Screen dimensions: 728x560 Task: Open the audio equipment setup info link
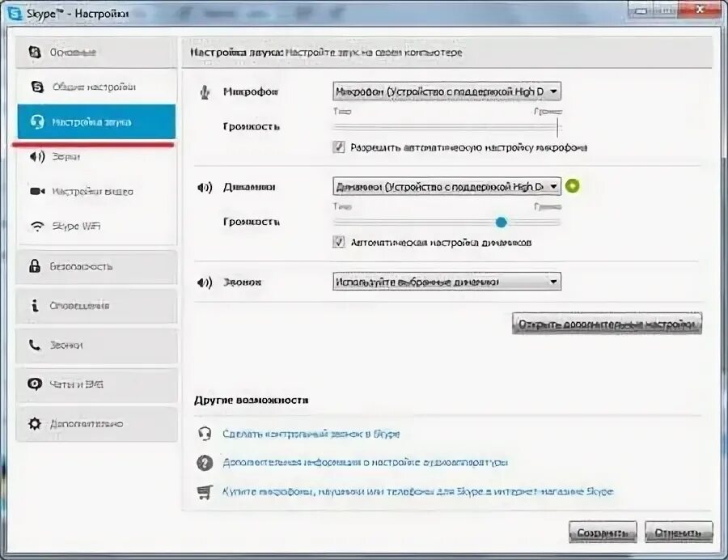click(x=365, y=463)
